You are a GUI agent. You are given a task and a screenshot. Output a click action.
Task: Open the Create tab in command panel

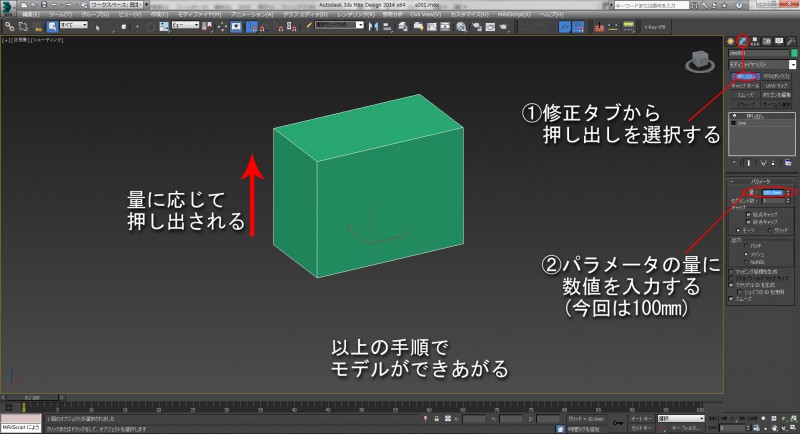[731, 40]
